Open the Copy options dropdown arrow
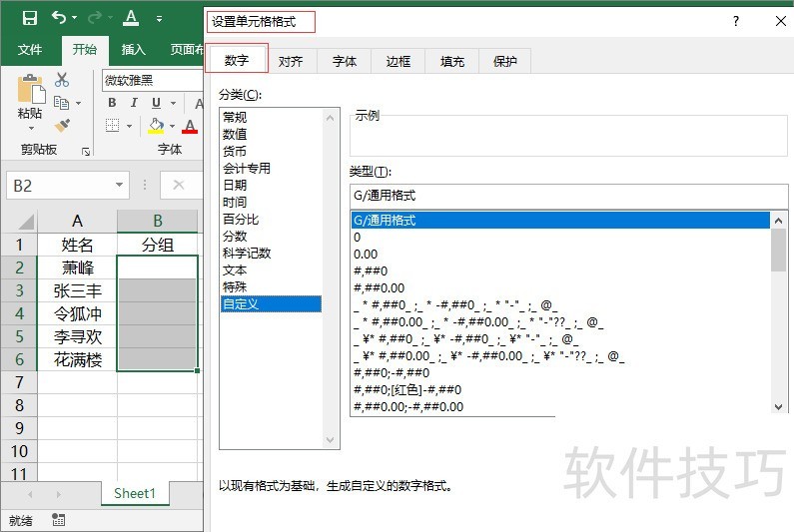 [x=78, y=104]
